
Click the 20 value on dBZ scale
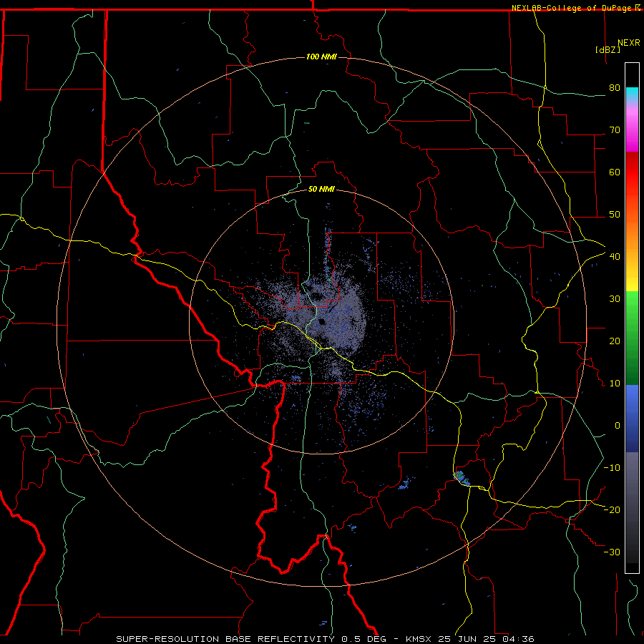click(615, 341)
